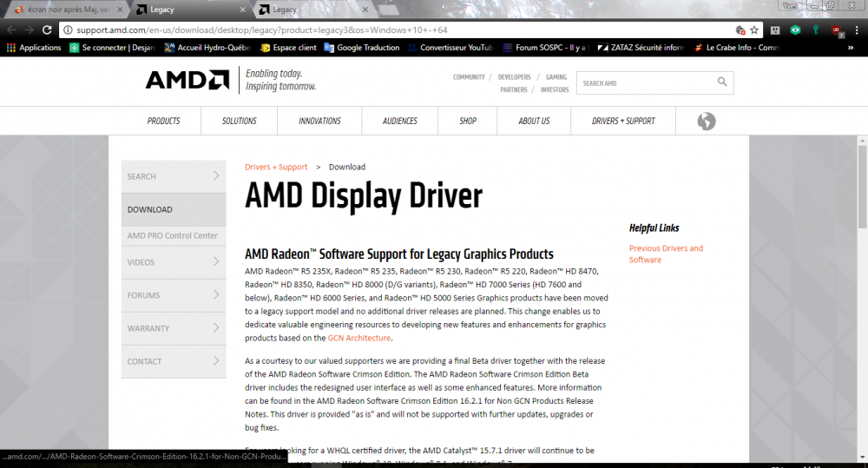
Task: Open the ZATAZ Sécurité bookmark
Action: point(641,48)
